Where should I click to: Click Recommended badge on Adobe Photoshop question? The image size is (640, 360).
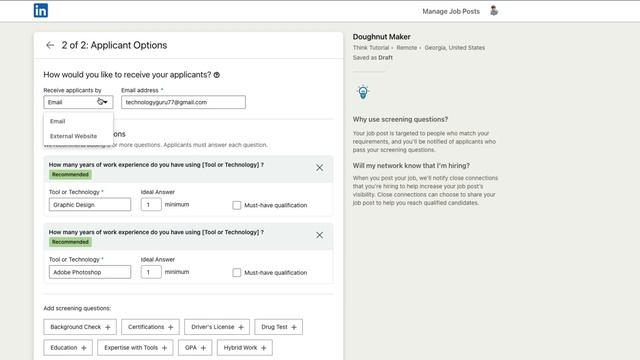(x=70, y=242)
